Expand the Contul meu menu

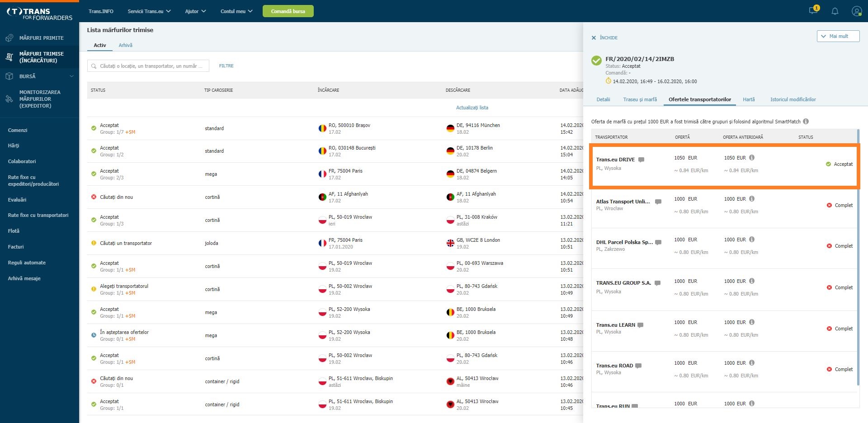(236, 11)
